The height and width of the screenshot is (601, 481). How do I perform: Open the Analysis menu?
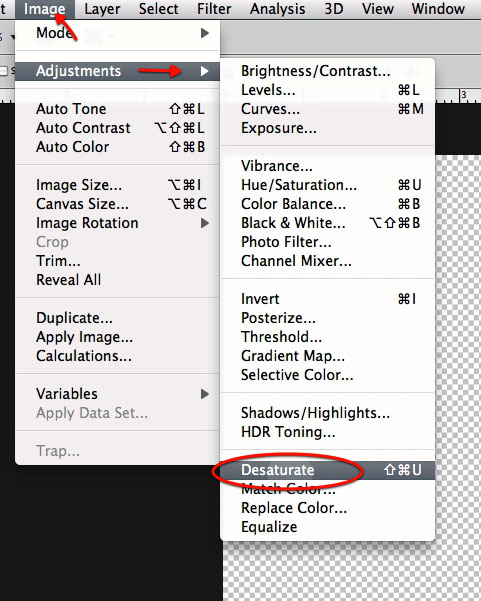(277, 9)
